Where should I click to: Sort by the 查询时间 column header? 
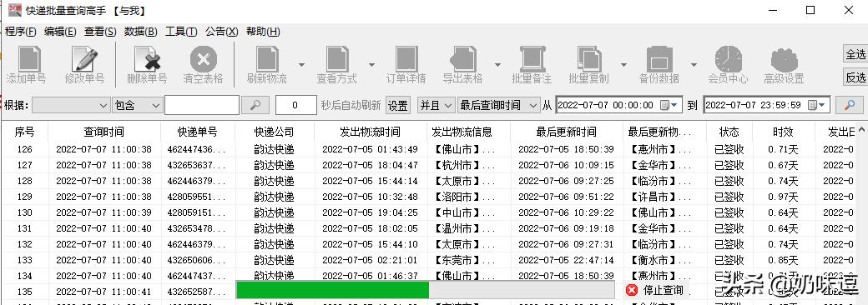(x=104, y=132)
